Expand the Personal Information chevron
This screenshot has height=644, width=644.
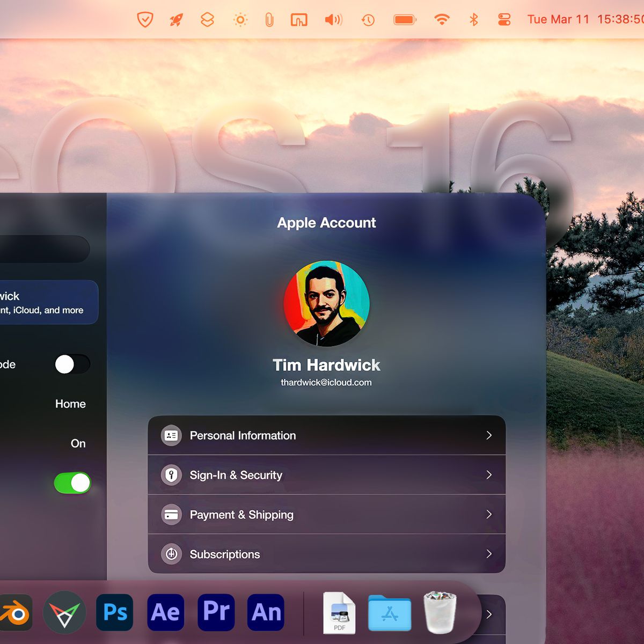(489, 435)
